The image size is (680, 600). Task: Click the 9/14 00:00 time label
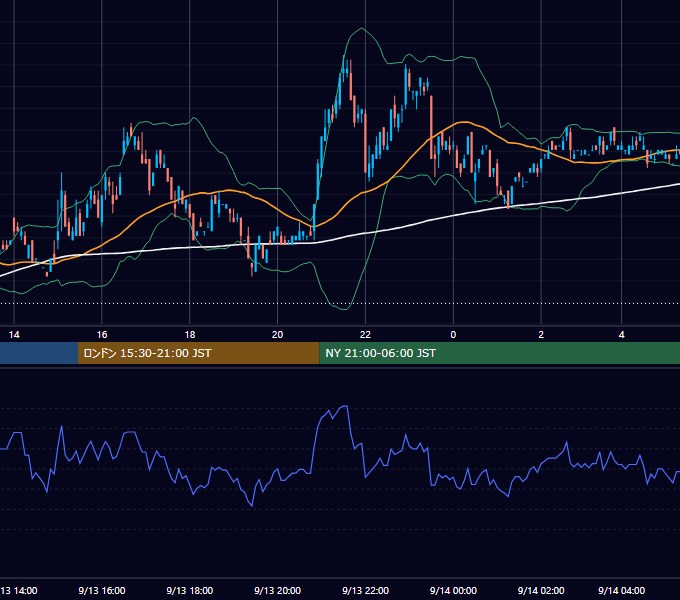tap(453, 590)
